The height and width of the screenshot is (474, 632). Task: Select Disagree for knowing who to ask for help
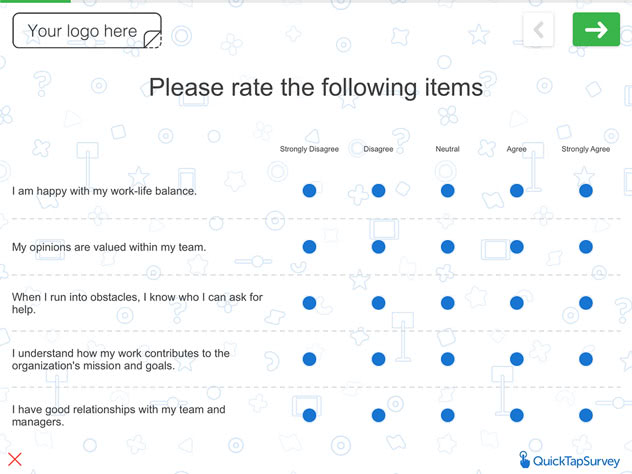coord(378,303)
